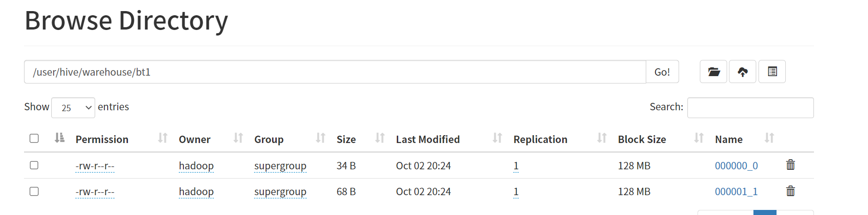868x215 pixels.
Task: Click the Go! button
Action: 662,72
